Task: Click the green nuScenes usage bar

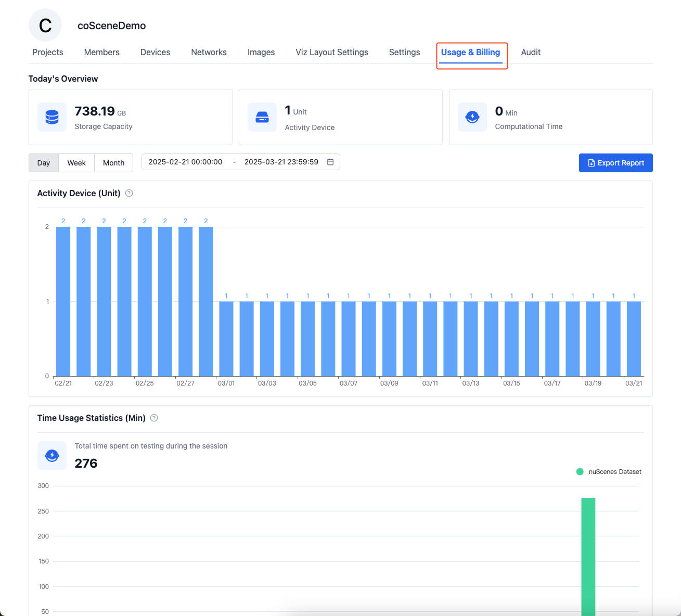Action: [x=588, y=557]
